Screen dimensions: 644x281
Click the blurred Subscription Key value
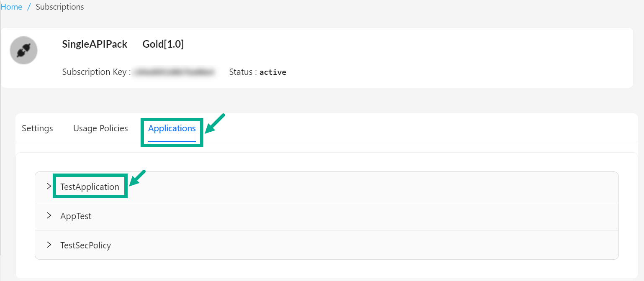[x=175, y=72]
